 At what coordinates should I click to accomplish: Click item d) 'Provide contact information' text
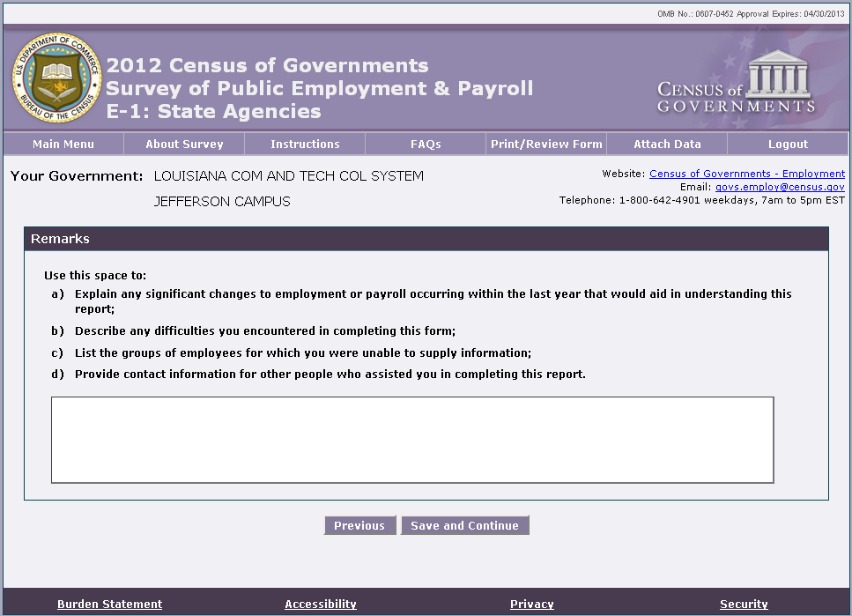pos(330,374)
